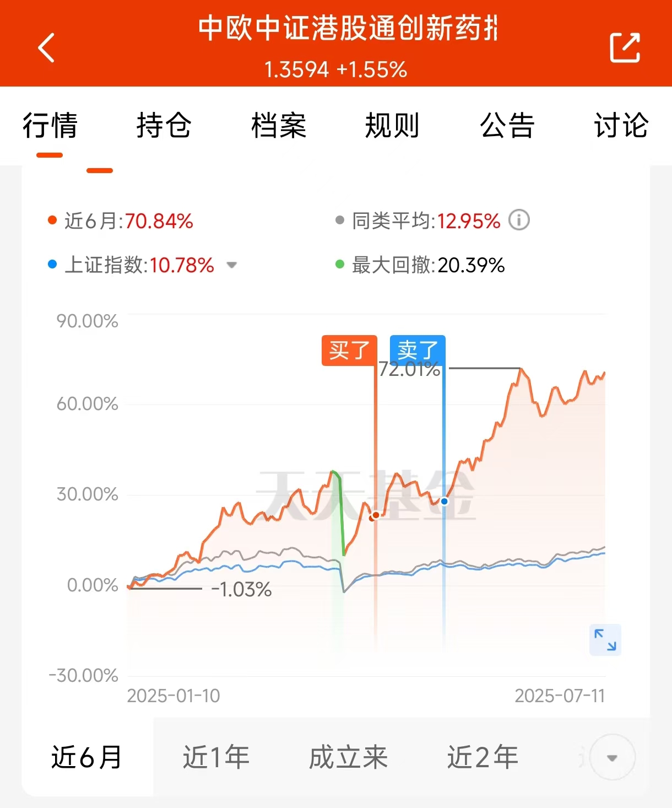Screen dimensions: 672x808
Task: Tap the back arrow icon
Action: [x=46, y=47]
